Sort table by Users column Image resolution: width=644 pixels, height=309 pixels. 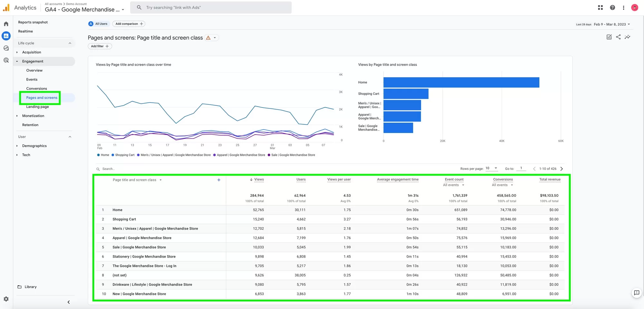tap(301, 180)
